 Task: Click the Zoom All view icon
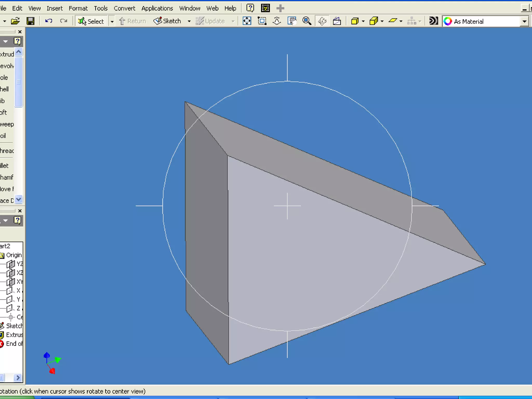click(x=247, y=21)
